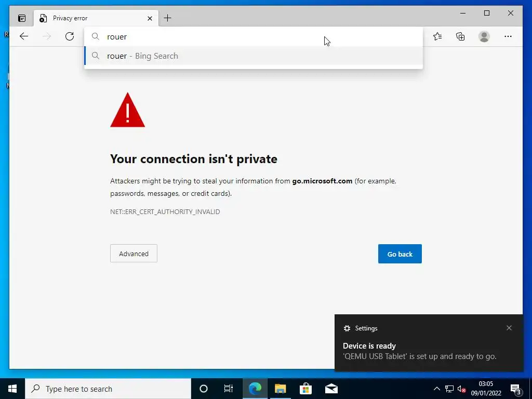Open the Collections icon
The height and width of the screenshot is (399, 532).
click(460, 36)
